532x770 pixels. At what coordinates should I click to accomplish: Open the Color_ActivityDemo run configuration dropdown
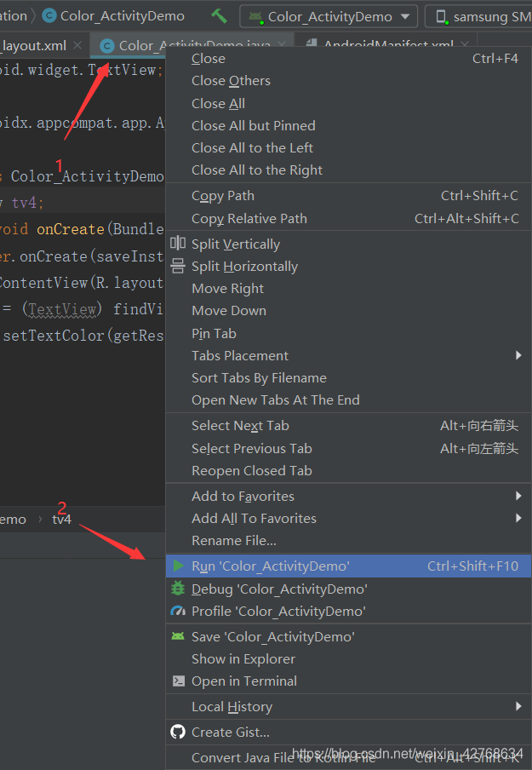click(x=329, y=16)
